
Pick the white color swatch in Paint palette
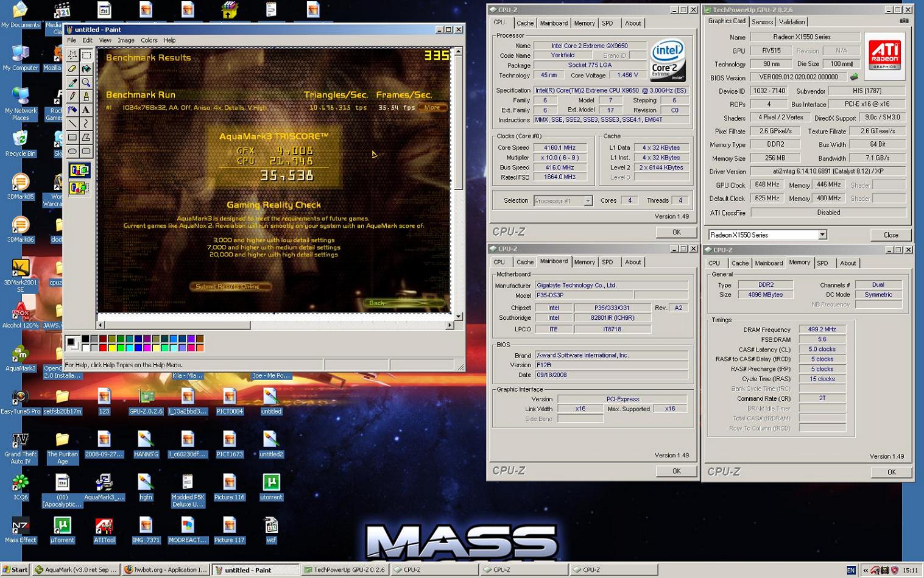[x=85, y=348]
